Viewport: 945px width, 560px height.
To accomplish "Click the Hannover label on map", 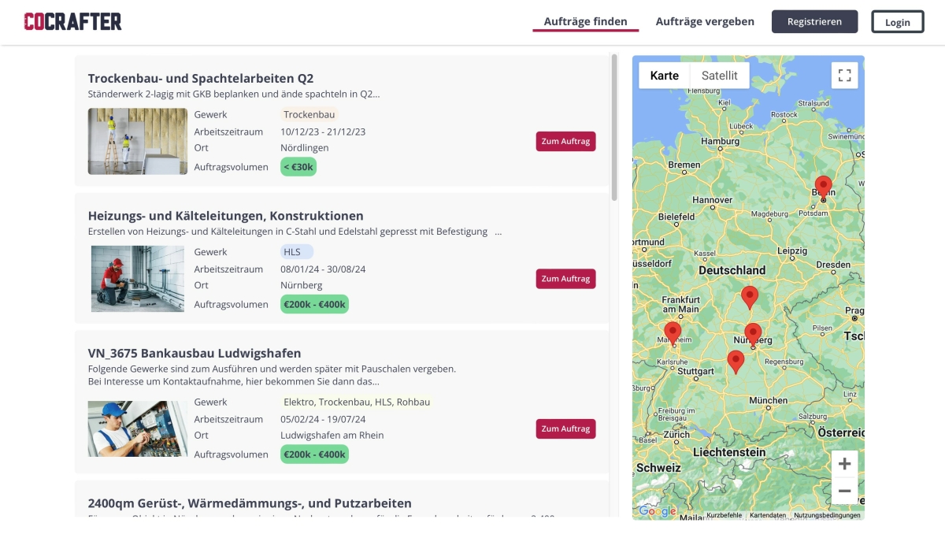I will [x=712, y=200].
